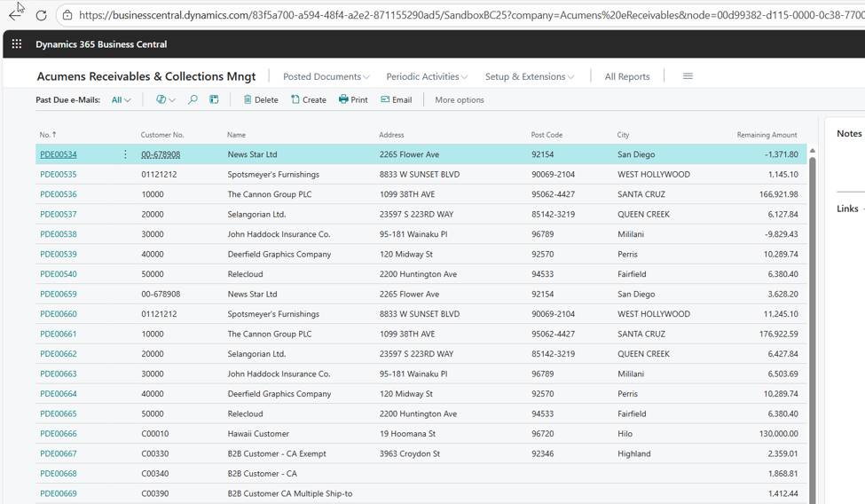Open the app launcher waffle icon
Viewport: 865px width, 504px height.
(17, 43)
